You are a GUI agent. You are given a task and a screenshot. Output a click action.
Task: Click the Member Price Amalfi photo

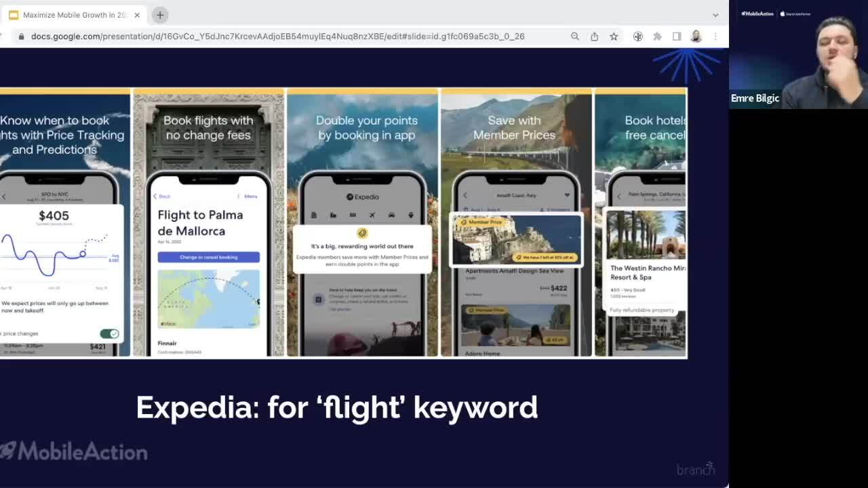(x=517, y=241)
